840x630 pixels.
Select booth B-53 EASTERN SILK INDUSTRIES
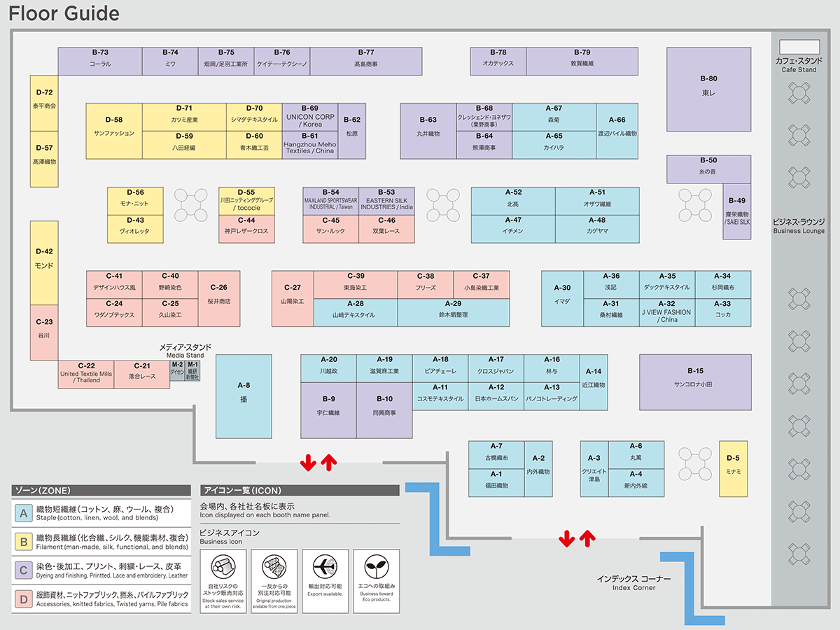[387, 201]
